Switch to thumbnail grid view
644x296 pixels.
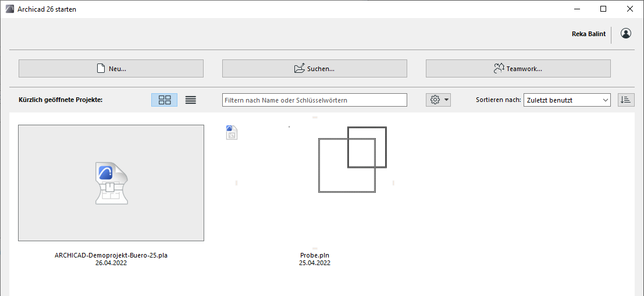(x=164, y=100)
